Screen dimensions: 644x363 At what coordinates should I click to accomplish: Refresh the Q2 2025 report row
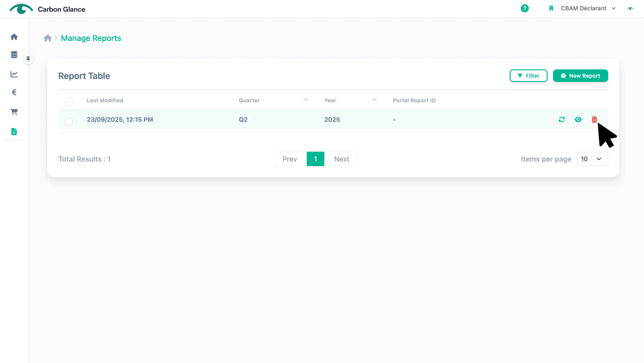pos(561,120)
